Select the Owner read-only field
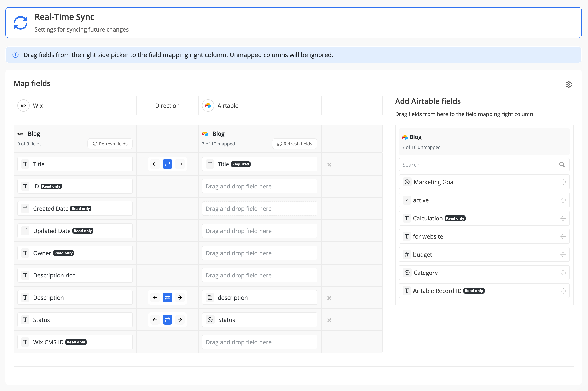This screenshot has width=588, height=391. click(x=75, y=253)
